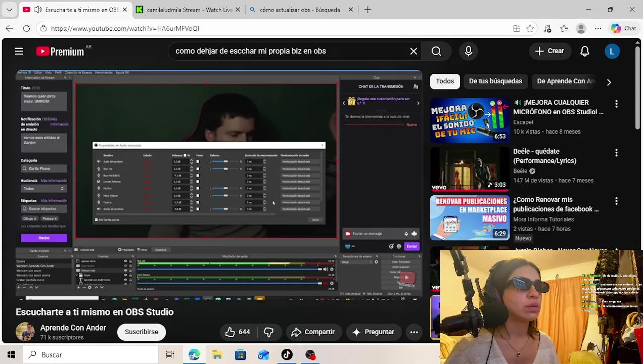Open the browser profile icon
The image size is (643, 364).
pos(581,28)
